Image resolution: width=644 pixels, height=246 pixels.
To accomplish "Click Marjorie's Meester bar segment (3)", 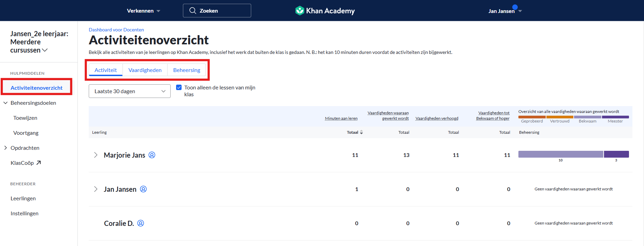I will [x=616, y=154].
